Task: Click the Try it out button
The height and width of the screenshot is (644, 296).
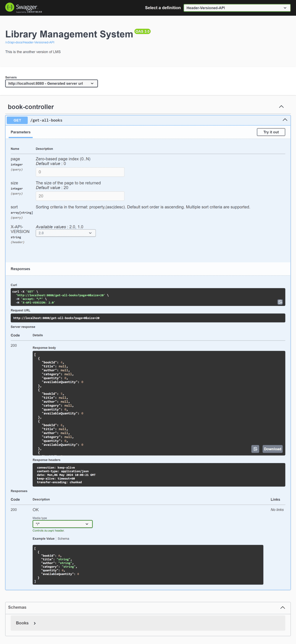Action: (x=271, y=132)
